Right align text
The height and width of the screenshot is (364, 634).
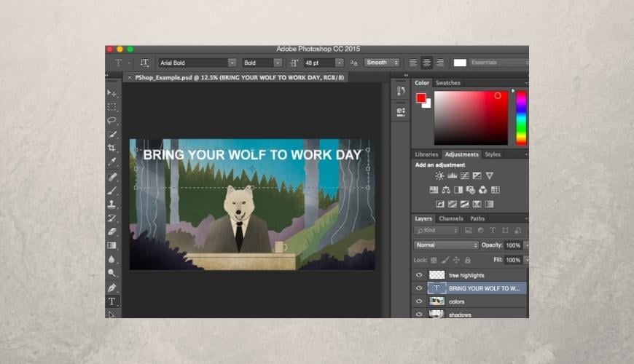440,63
